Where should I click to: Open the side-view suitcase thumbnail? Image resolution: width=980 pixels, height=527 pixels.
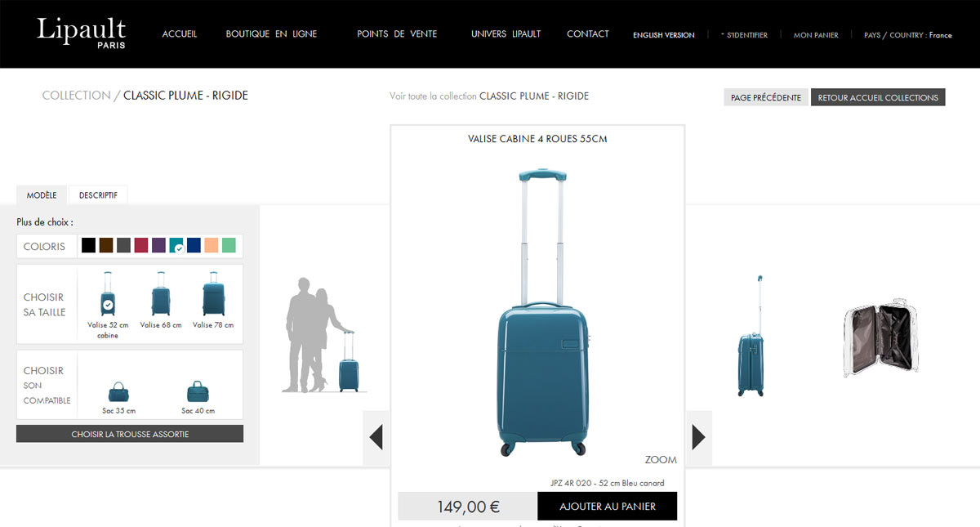[751, 336]
